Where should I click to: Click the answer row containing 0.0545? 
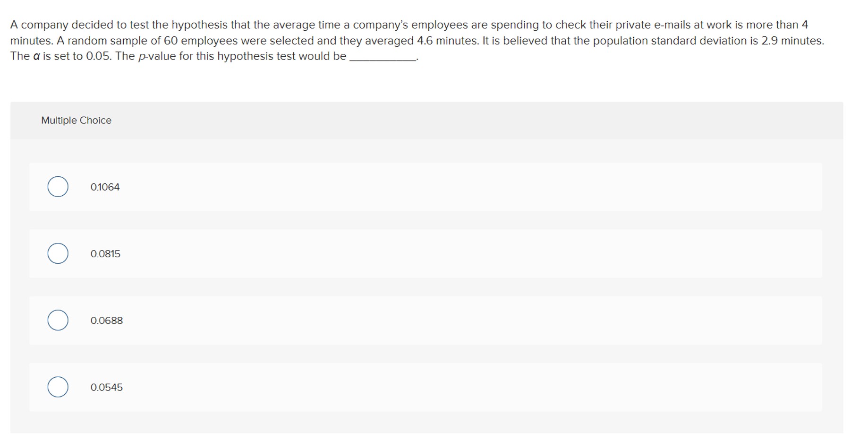425,387
